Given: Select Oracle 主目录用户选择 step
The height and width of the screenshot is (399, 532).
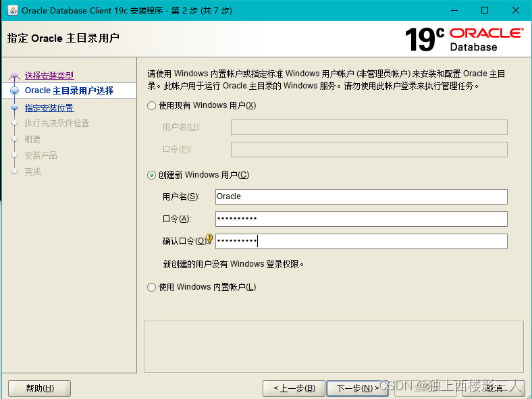Looking at the screenshot, I should [70, 90].
